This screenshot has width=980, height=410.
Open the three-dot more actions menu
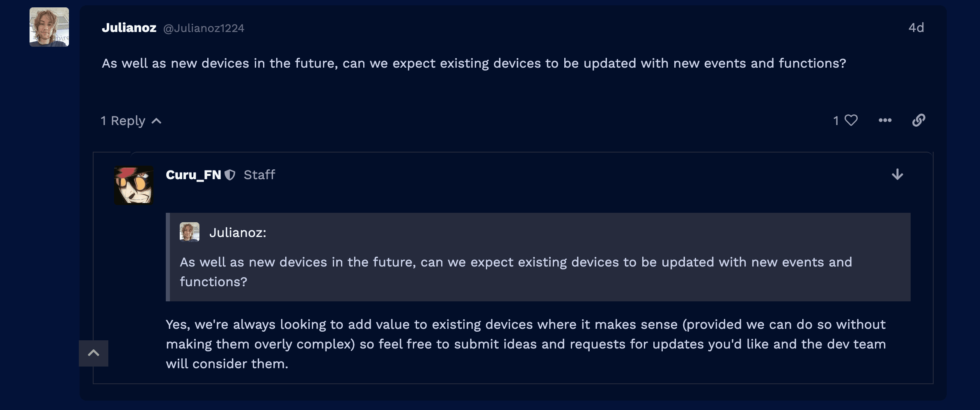point(885,120)
